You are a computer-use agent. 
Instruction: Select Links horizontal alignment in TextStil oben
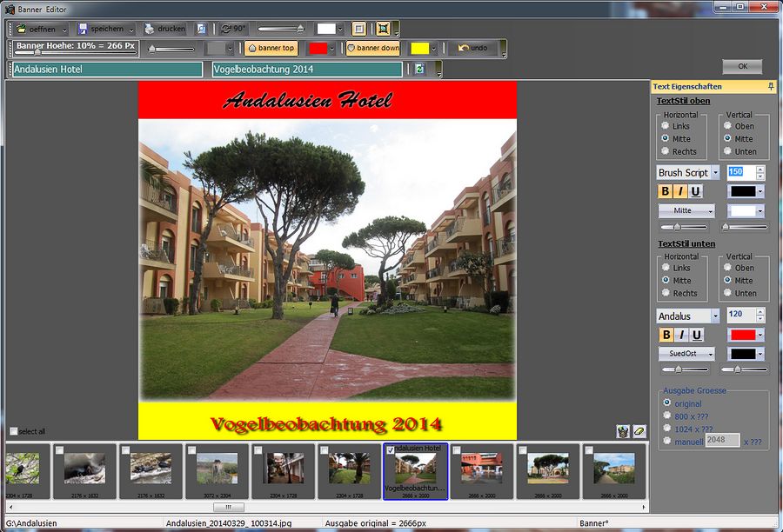(666, 126)
